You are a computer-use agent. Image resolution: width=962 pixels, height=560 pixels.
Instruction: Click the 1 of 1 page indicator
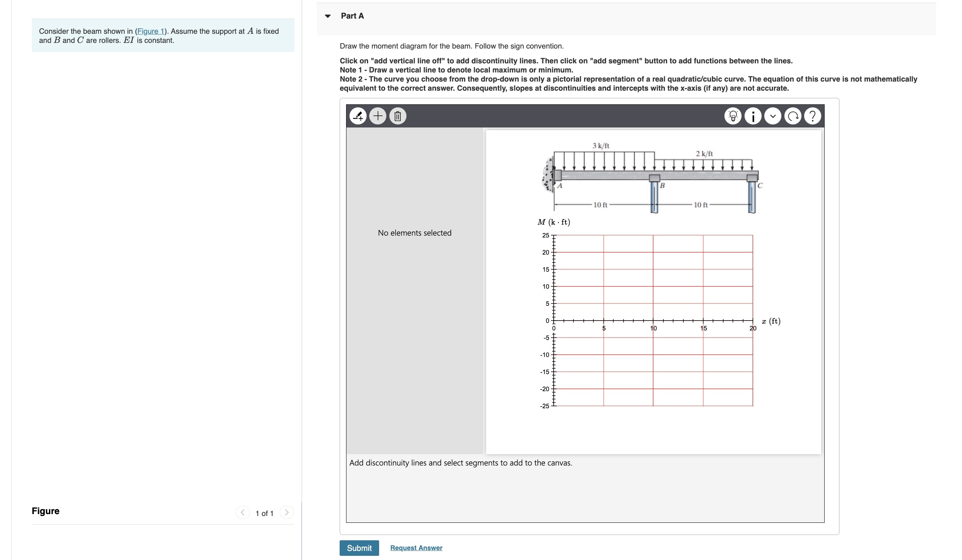[264, 513]
